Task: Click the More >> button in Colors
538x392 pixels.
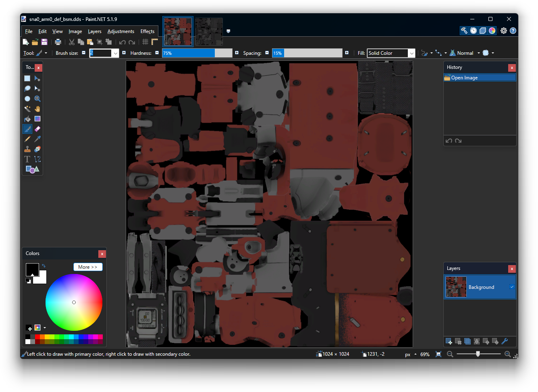Action: pyautogui.click(x=88, y=267)
